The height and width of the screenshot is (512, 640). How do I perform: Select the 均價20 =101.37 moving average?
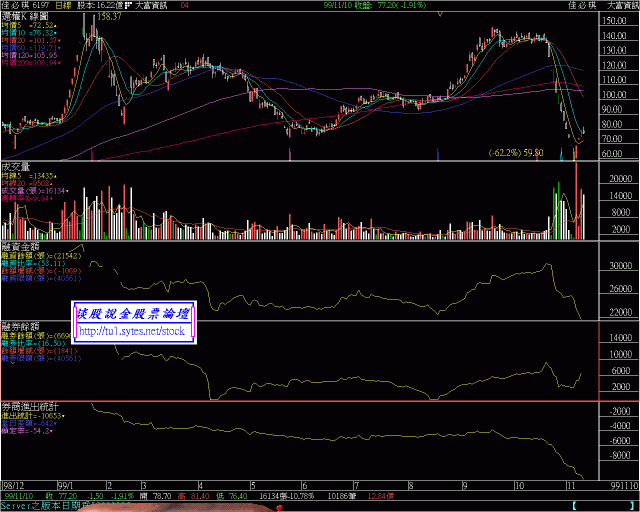click(31, 40)
